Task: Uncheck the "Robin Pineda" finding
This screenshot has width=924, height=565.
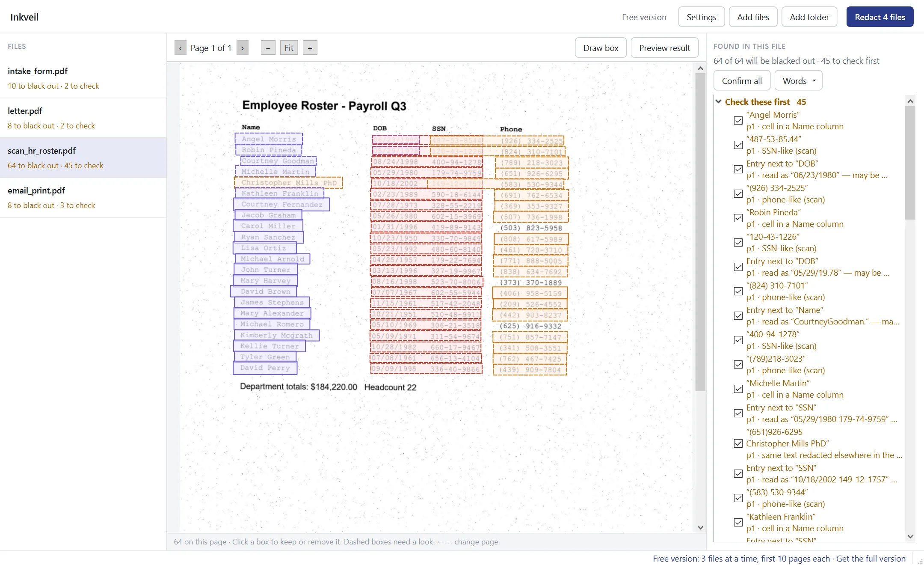Action: coord(738,218)
